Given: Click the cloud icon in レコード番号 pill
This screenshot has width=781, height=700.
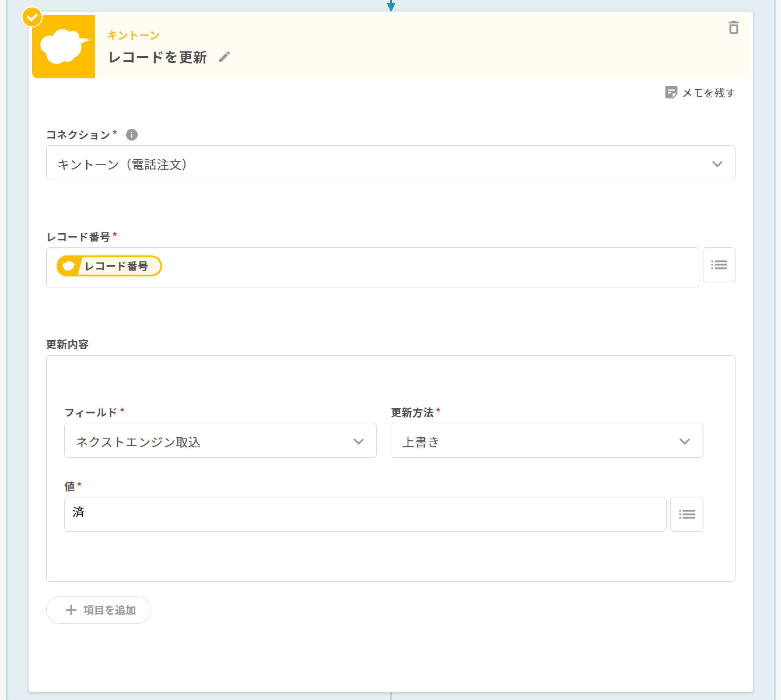Looking at the screenshot, I should click(x=69, y=266).
